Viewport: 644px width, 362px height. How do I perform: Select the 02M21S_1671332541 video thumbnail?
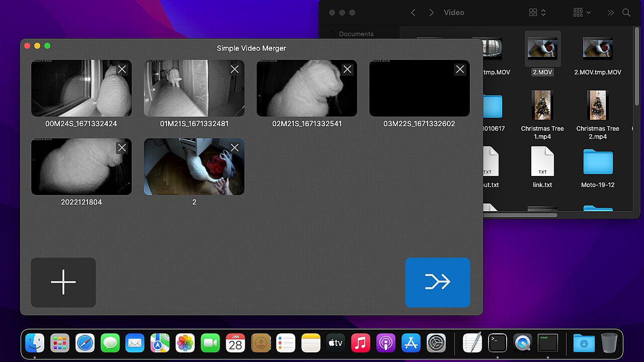tap(302, 90)
